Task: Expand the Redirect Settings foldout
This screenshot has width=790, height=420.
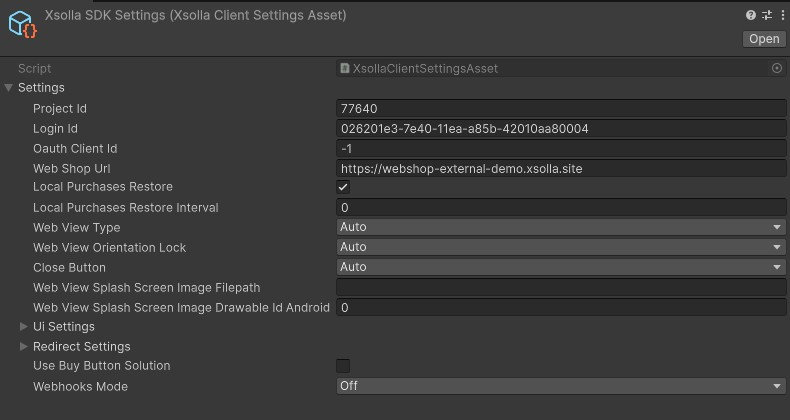Action: [x=24, y=346]
